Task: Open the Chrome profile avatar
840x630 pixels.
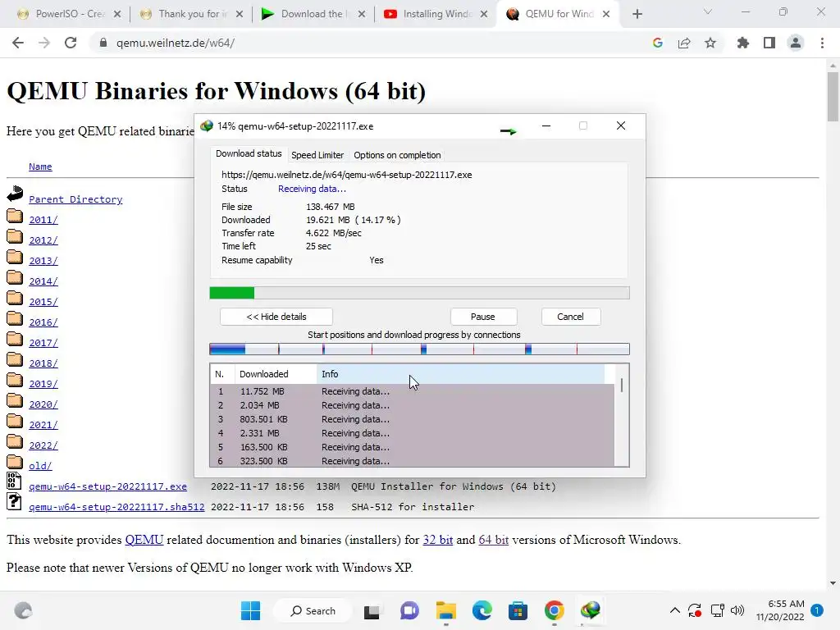Action: click(x=796, y=43)
